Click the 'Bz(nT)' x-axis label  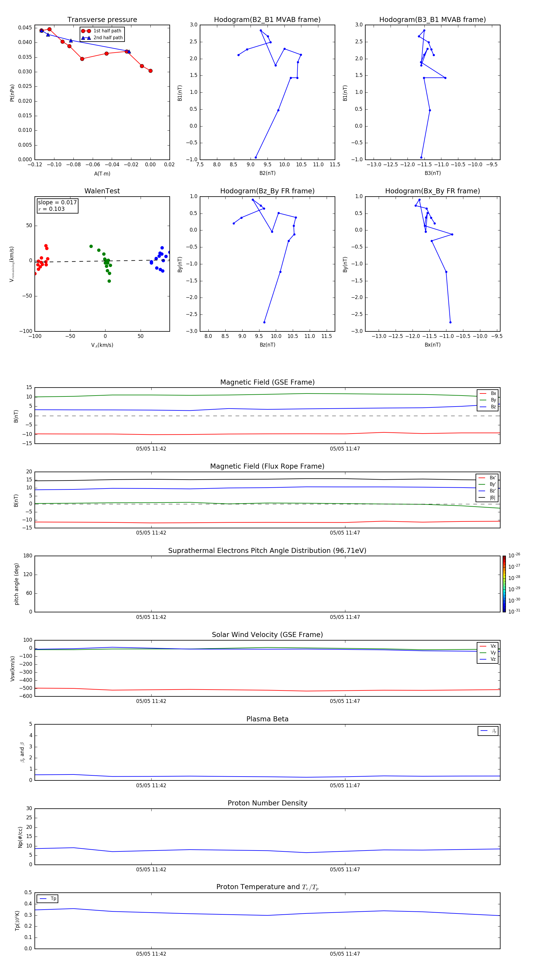pos(267,345)
